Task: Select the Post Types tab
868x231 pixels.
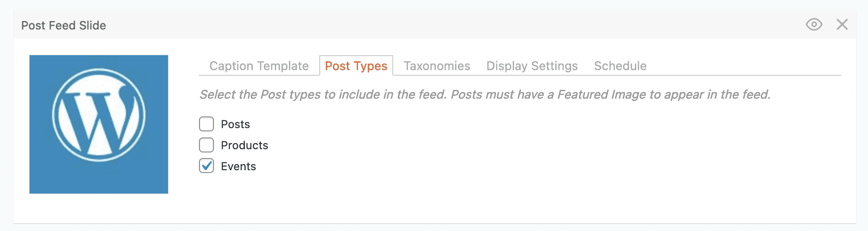Action: click(x=356, y=66)
